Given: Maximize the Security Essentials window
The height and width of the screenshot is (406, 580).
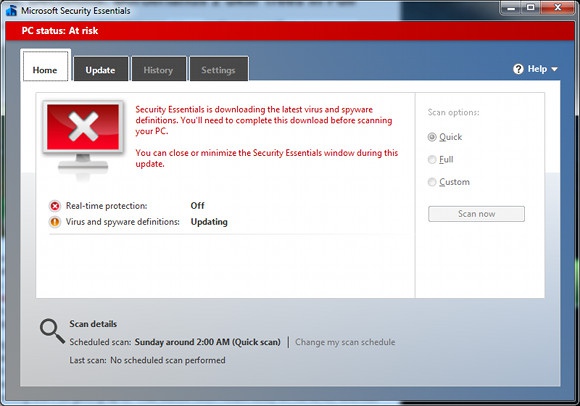Looking at the screenshot, I should click(x=531, y=8).
